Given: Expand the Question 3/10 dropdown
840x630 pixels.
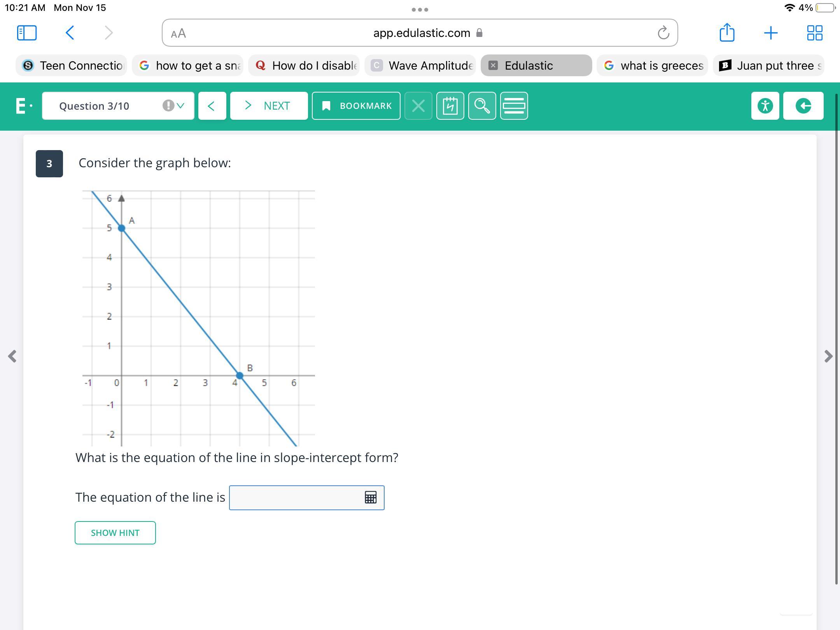Looking at the screenshot, I should [x=118, y=106].
